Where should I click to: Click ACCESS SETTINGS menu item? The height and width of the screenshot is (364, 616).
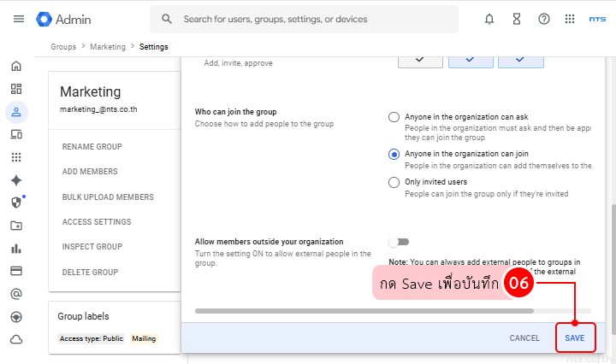pos(97,222)
